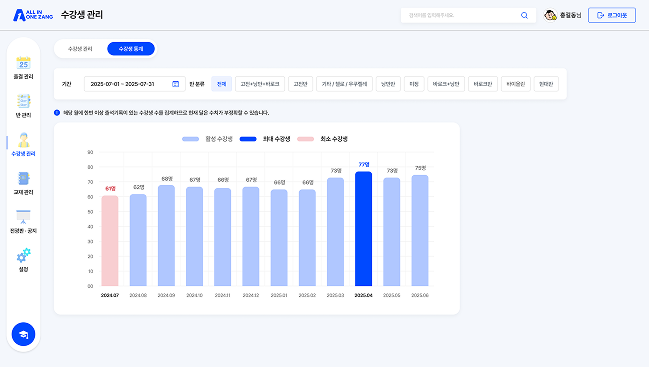The image size is (649, 367).
Task: Select the 기타 / 첼로 / 우쿠렐레 filter chip
Action: (344, 84)
